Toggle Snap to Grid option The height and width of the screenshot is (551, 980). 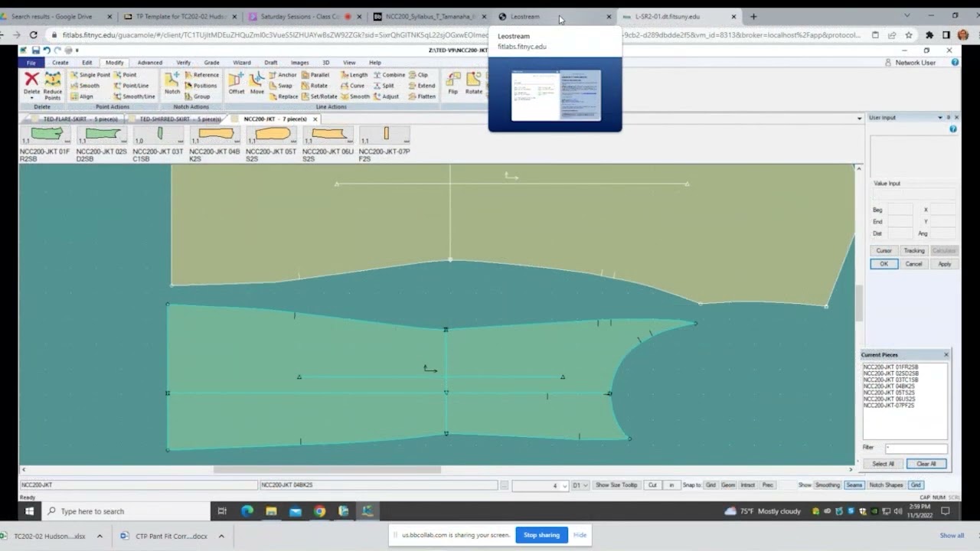[710, 485]
